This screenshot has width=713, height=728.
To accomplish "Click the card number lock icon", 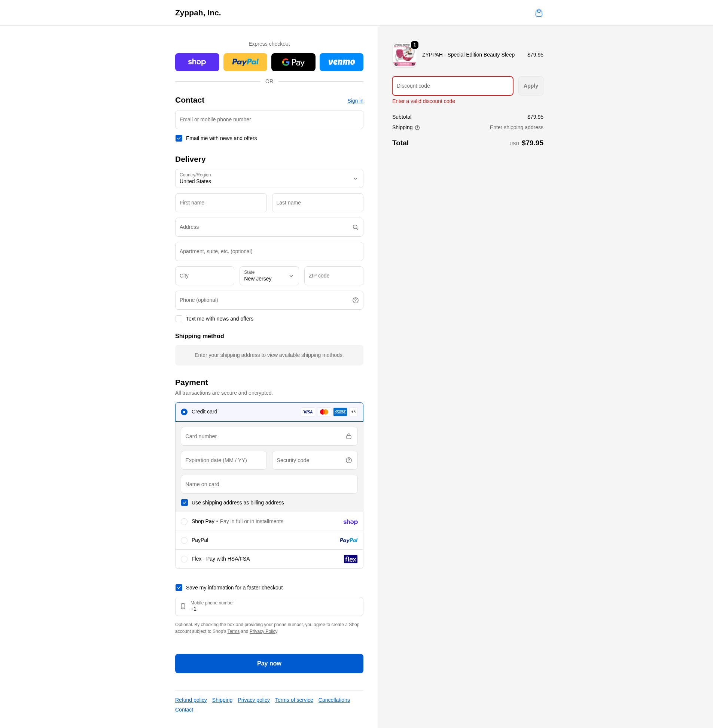I will pos(348,436).
